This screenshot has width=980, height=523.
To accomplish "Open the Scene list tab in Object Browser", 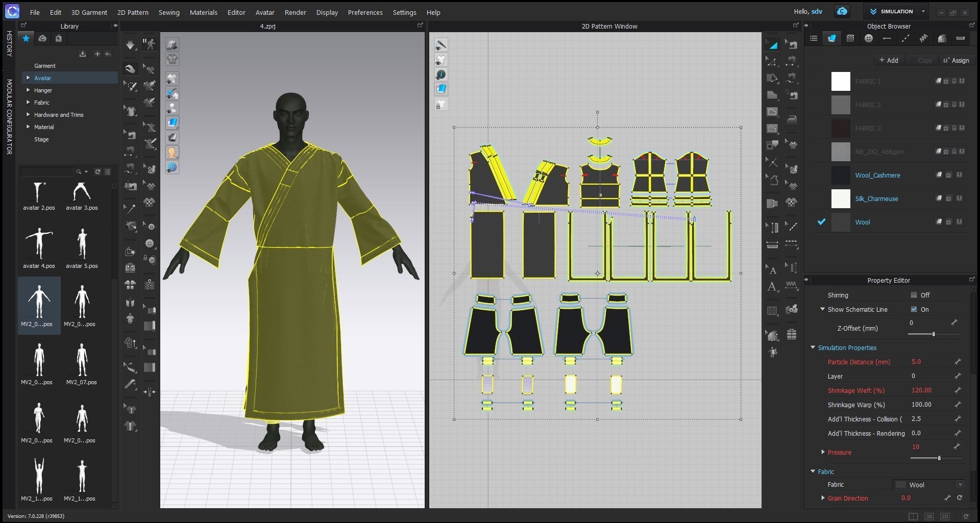I will 814,38.
